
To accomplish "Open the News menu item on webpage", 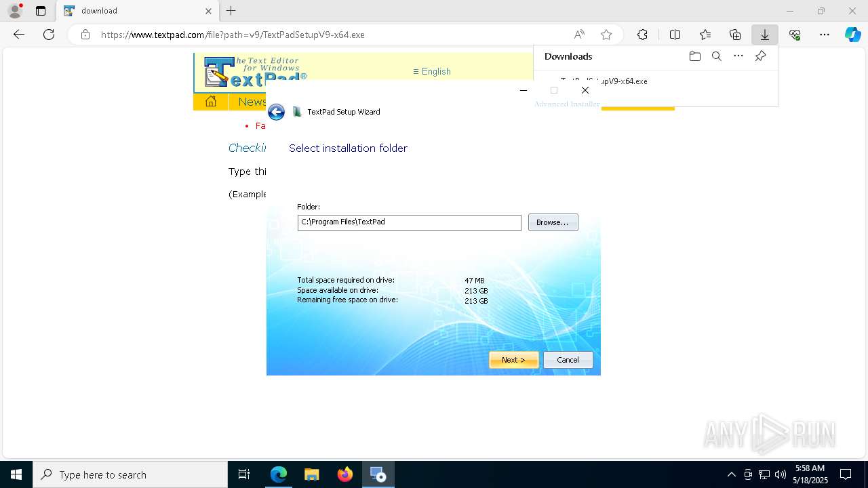I will (x=252, y=102).
